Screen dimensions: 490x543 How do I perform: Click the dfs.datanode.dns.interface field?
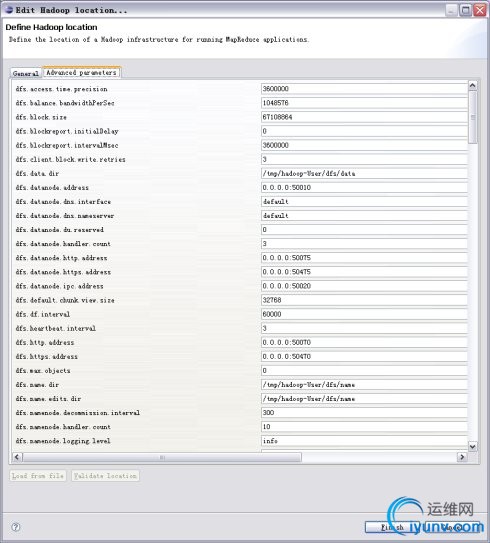[364, 202]
